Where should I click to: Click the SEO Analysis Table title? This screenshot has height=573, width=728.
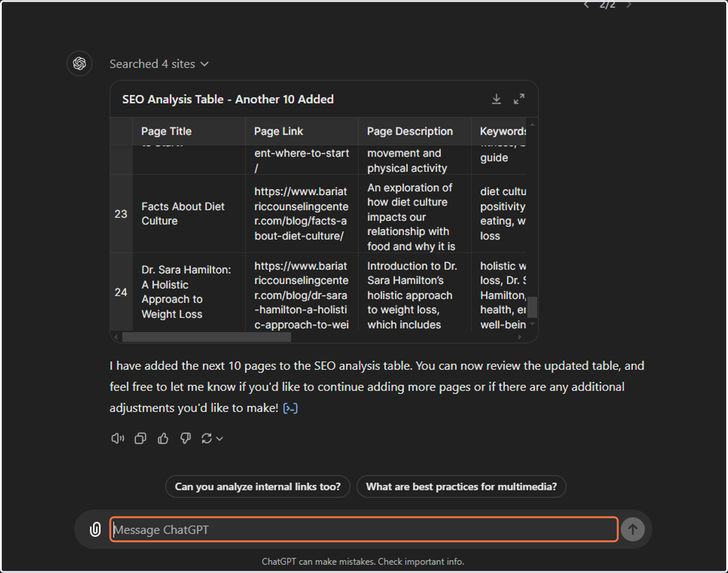pos(228,99)
